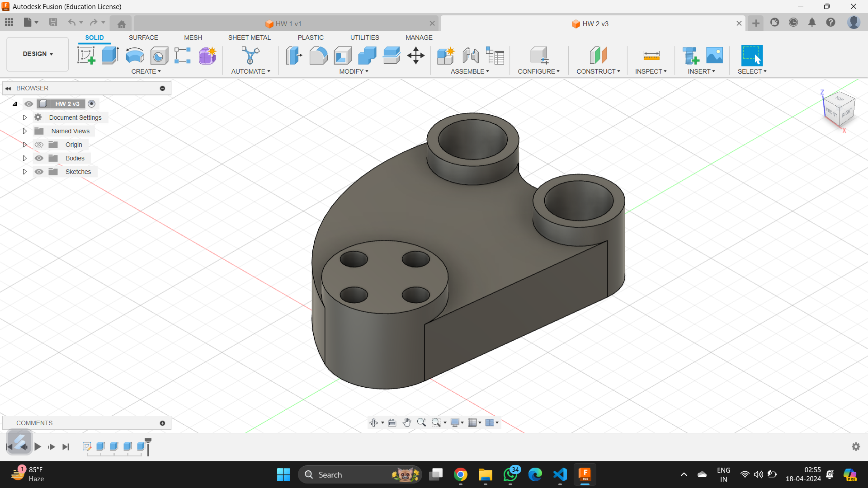Switch to the UTILITIES tab
This screenshot has width=868, height=488.
[365, 38]
